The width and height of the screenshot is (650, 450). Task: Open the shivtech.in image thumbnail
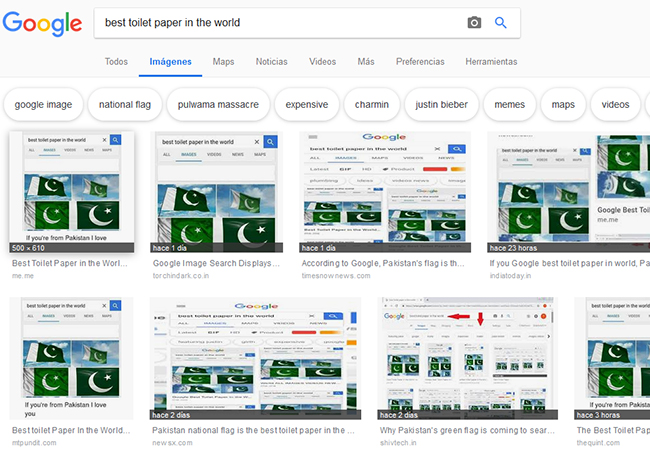[468, 358]
